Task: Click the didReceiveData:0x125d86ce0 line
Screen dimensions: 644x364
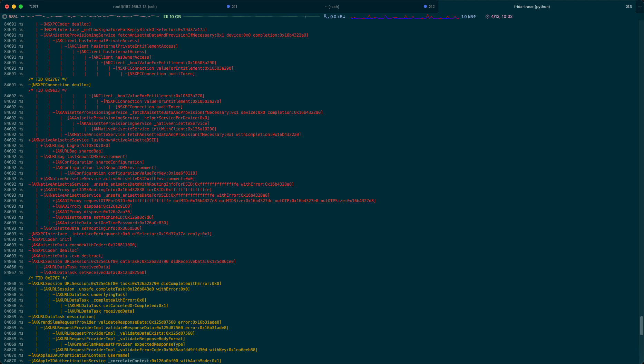Action: [x=132, y=262]
